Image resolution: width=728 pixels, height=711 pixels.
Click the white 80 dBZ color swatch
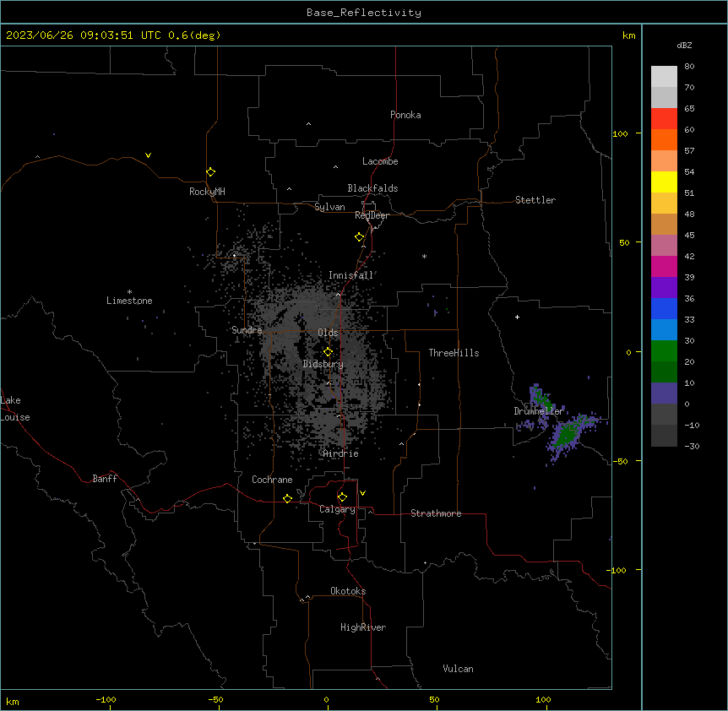664,77
